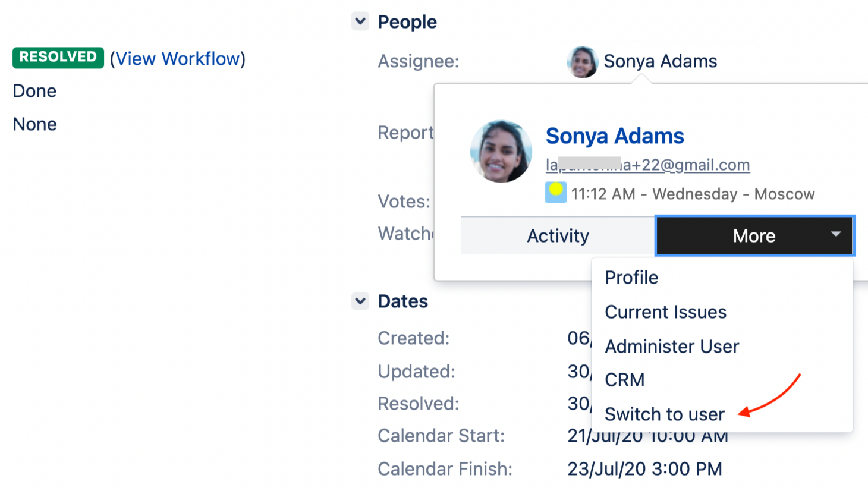Viewport: 868px width, 494px height.
Task: Click the RESOLVED status badge
Action: click(x=58, y=58)
